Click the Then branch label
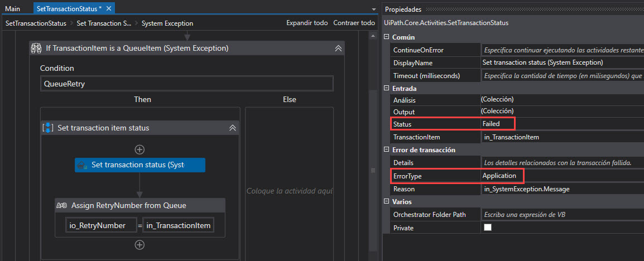The height and width of the screenshot is (261, 644). click(x=142, y=99)
